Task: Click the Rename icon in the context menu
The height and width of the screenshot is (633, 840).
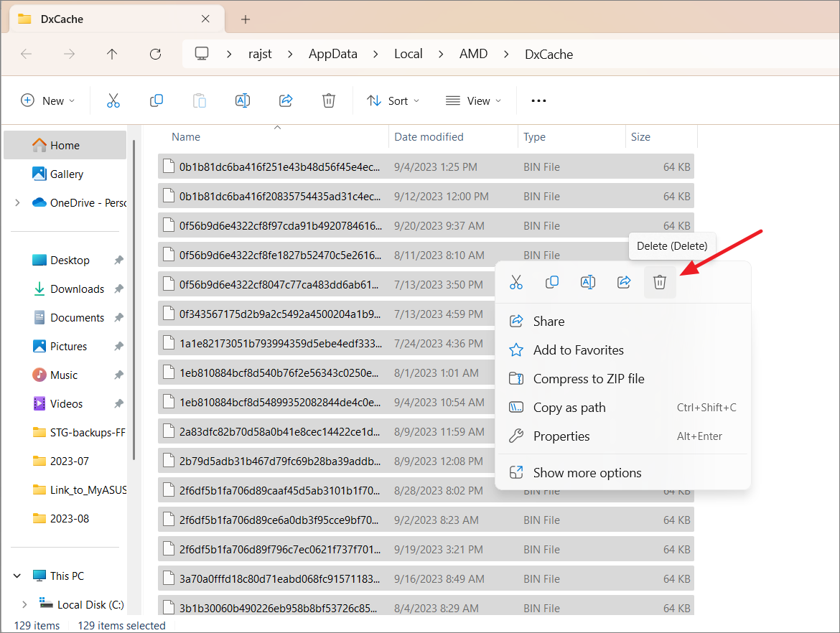Action: [587, 281]
